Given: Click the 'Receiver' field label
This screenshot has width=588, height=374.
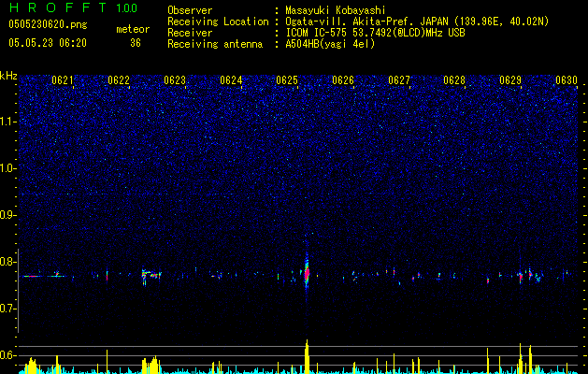Looking at the screenshot, I should click(190, 33).
